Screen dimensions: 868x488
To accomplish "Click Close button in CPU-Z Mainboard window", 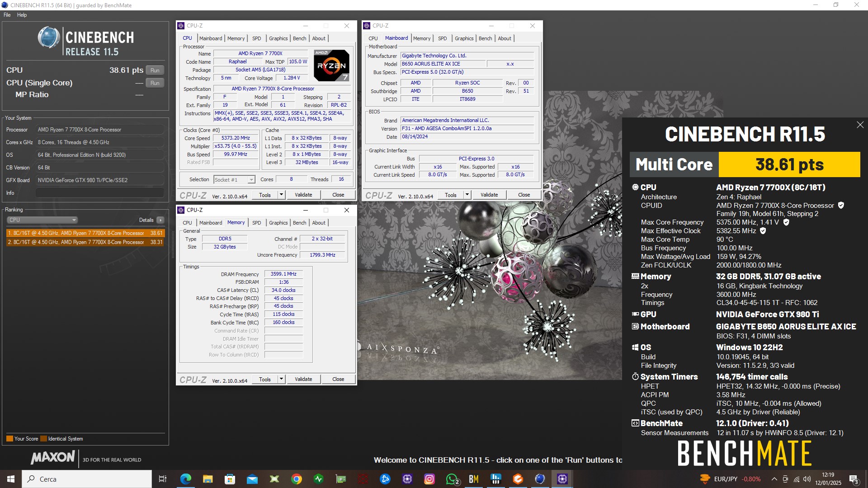I will (524, 195).
